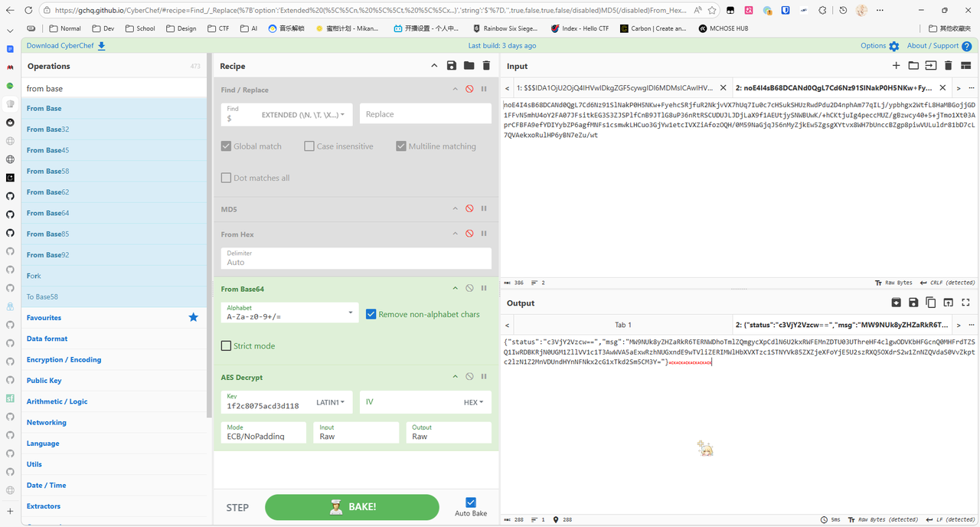Clear the recipe with trash icon

485,66
